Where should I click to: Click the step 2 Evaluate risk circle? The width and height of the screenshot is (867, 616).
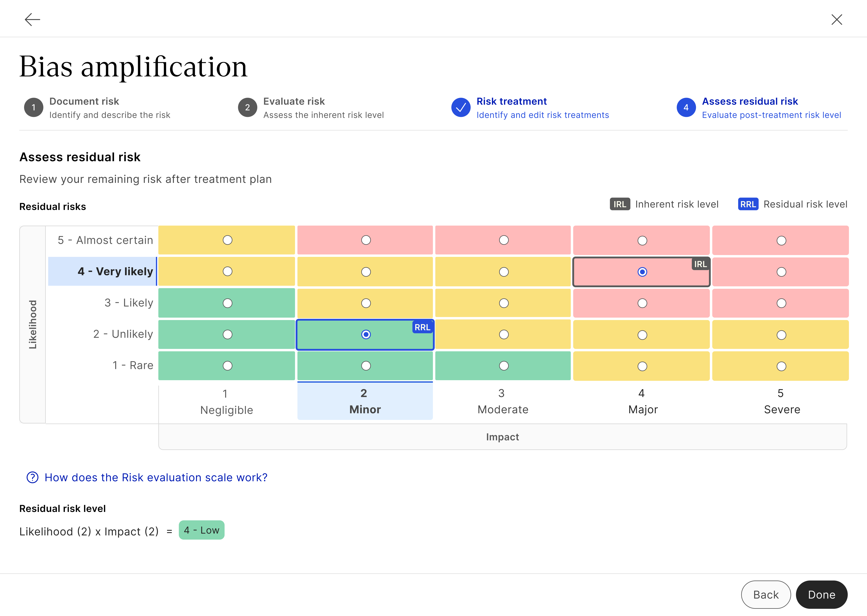point(247,108)
